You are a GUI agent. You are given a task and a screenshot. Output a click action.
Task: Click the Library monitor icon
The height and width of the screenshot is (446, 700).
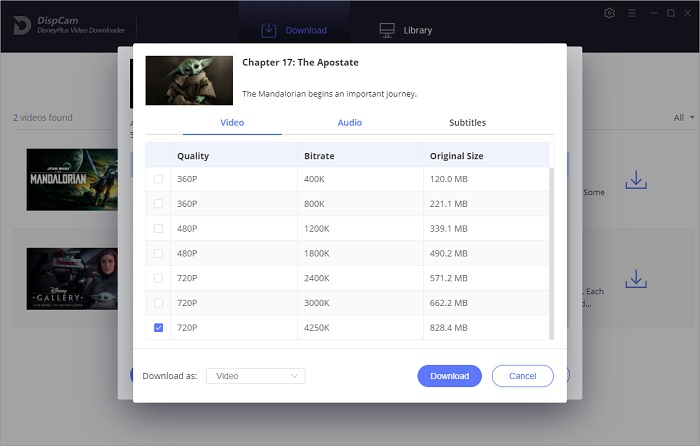point(387,30)
